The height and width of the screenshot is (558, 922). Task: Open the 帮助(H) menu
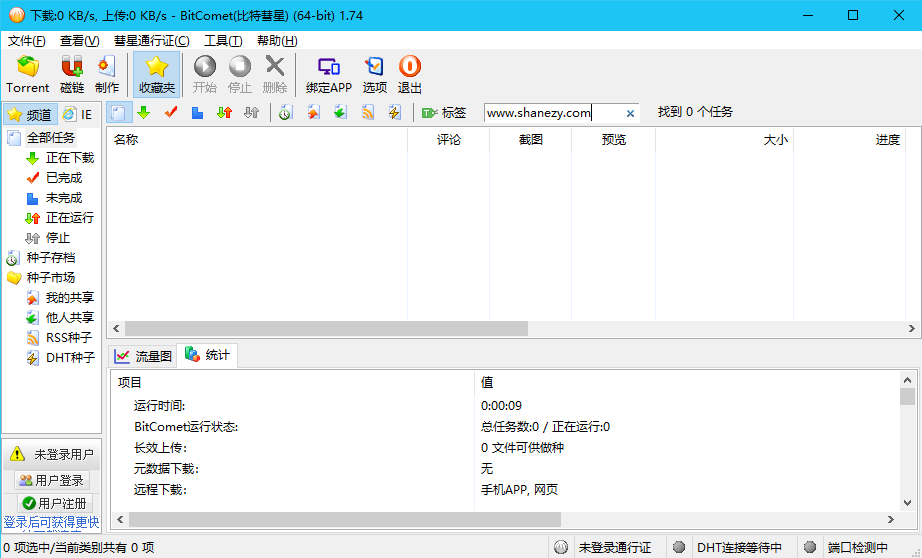(x=277, y=41)
